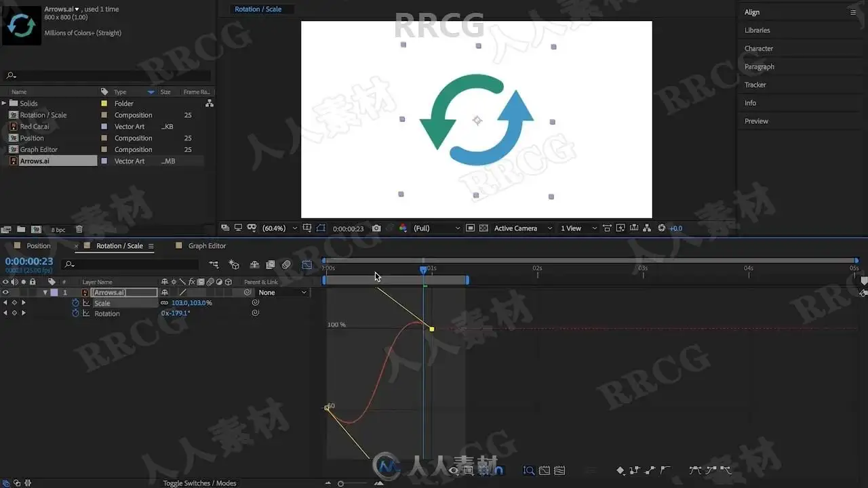Screen dimensions: 868x488
Task: Open resolution dropdown showing Full
Action: pos(437,228)
